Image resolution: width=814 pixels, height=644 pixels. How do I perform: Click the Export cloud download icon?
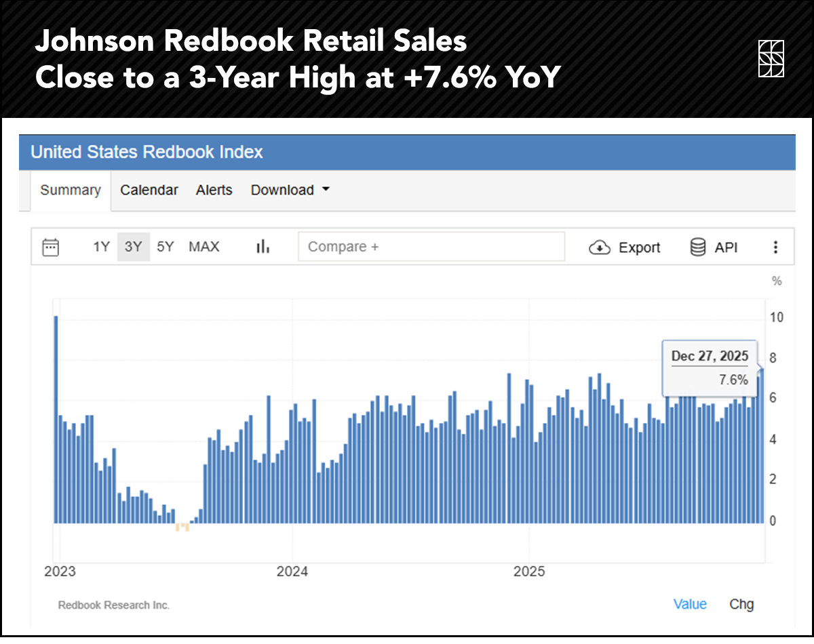click(600, 247)
